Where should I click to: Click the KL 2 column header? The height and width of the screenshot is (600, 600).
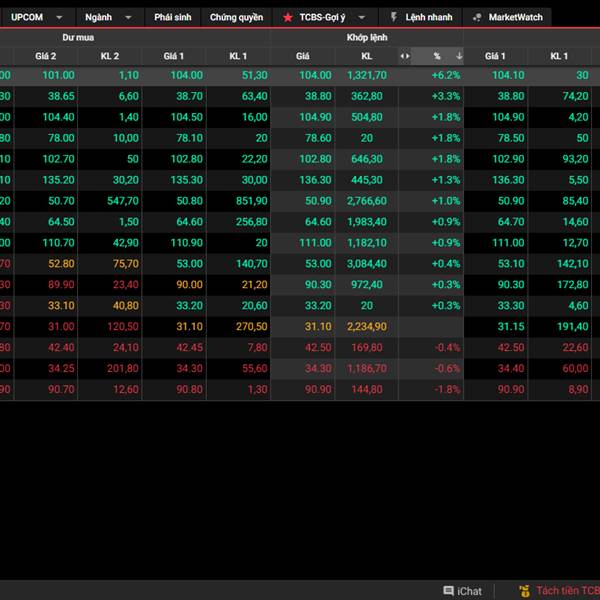(110, 56)
